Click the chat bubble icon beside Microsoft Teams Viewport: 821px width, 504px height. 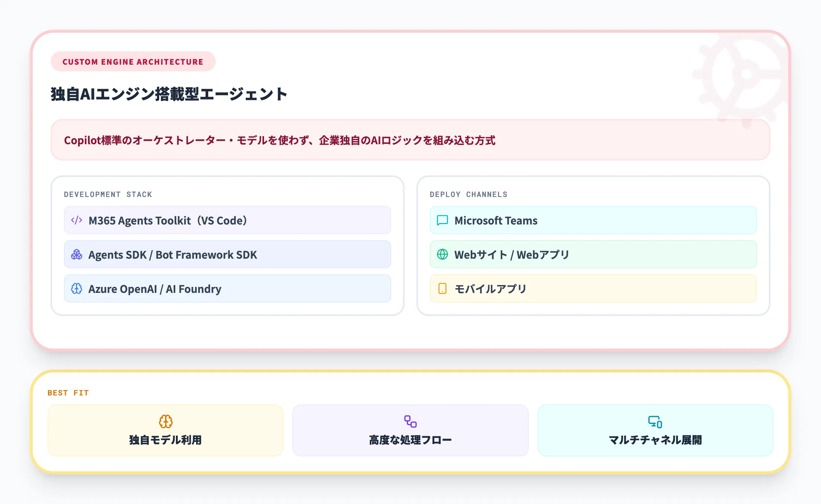(x=442, y=220)
